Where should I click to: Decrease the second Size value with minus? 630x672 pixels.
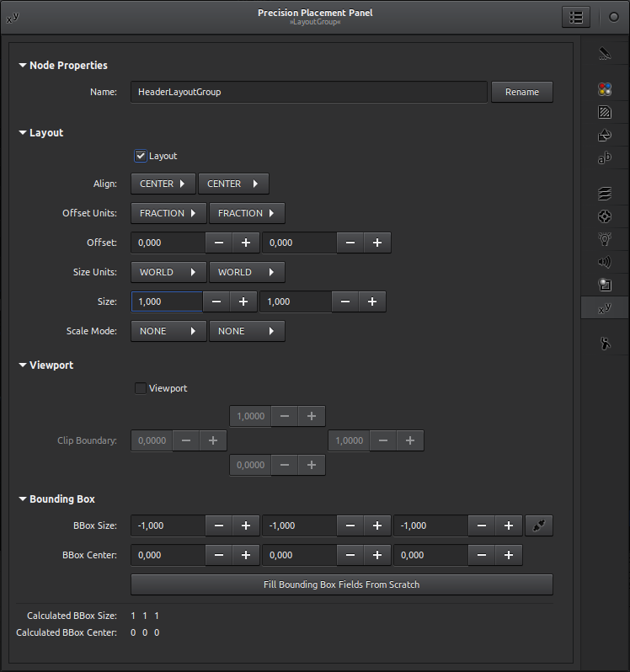coord(345,301)
